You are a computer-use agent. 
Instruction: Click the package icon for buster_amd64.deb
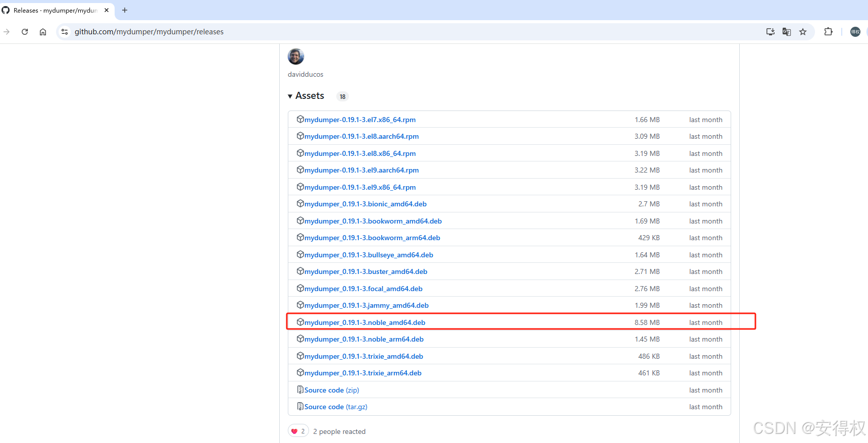click(x=300, y=271)
